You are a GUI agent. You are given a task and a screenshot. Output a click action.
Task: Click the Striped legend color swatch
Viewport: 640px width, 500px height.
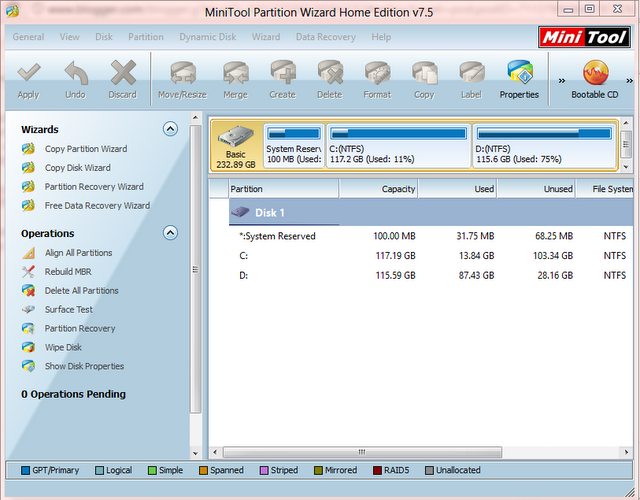click(x=264, y=471)
